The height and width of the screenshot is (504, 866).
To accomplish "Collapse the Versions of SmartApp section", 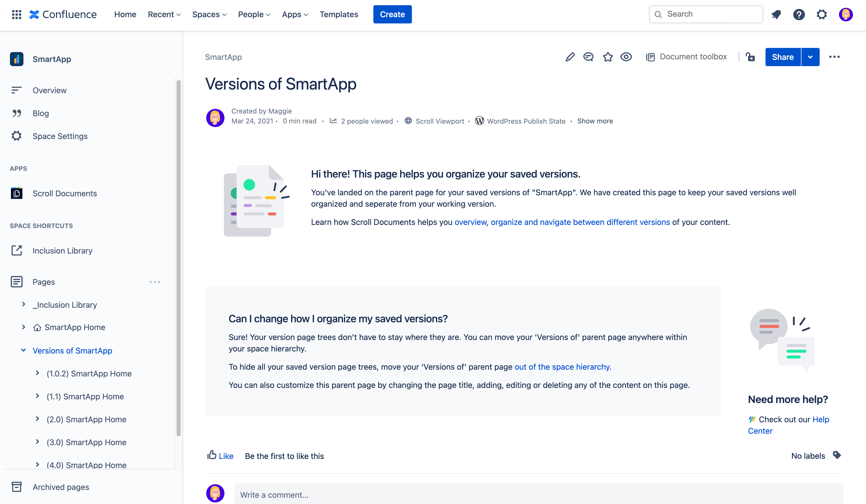I will click(23, 350).
